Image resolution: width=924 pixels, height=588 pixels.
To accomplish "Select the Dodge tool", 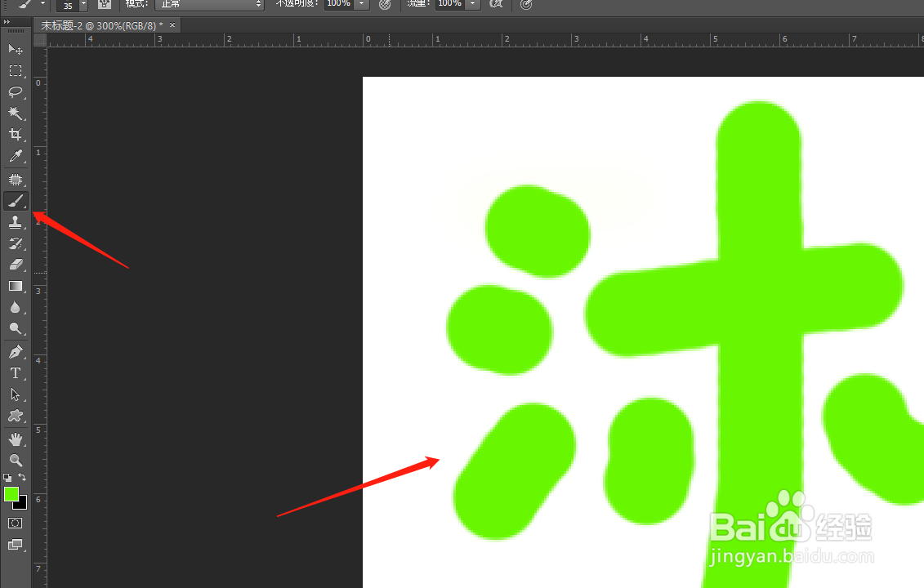I will coord(16,329).
